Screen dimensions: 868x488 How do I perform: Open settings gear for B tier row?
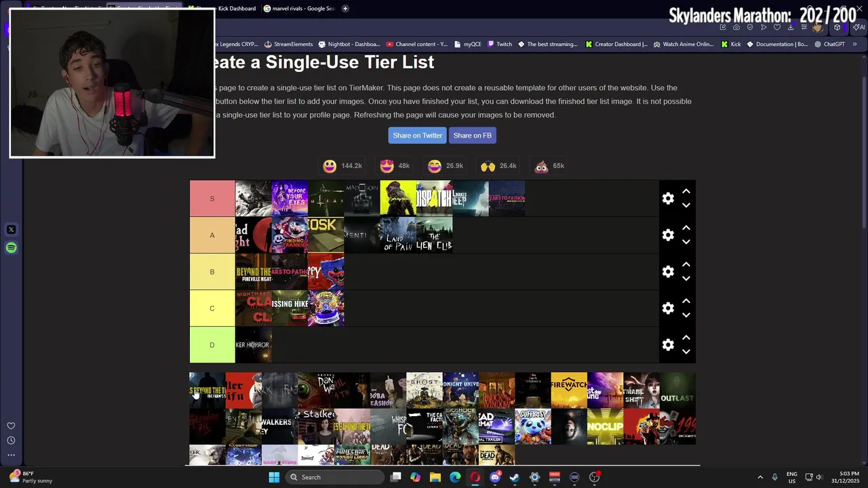[x=668, y=272]
